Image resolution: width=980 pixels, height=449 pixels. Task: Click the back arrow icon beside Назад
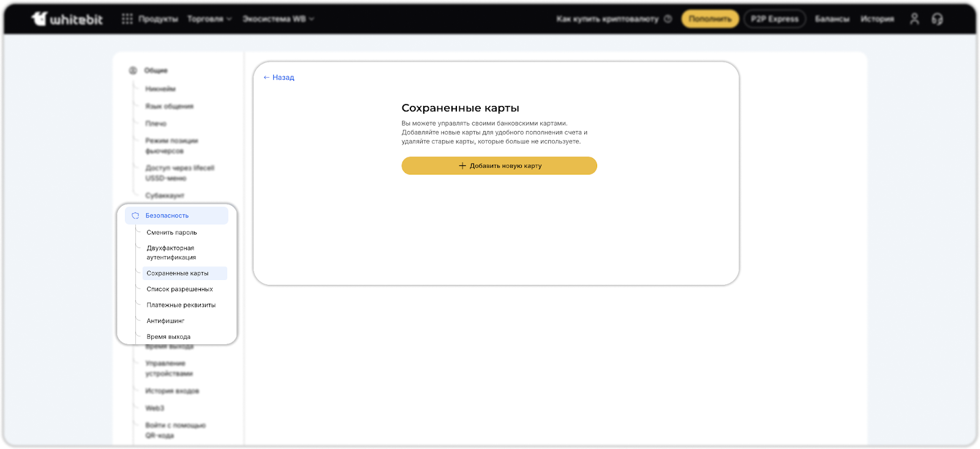tap(266, 78)
